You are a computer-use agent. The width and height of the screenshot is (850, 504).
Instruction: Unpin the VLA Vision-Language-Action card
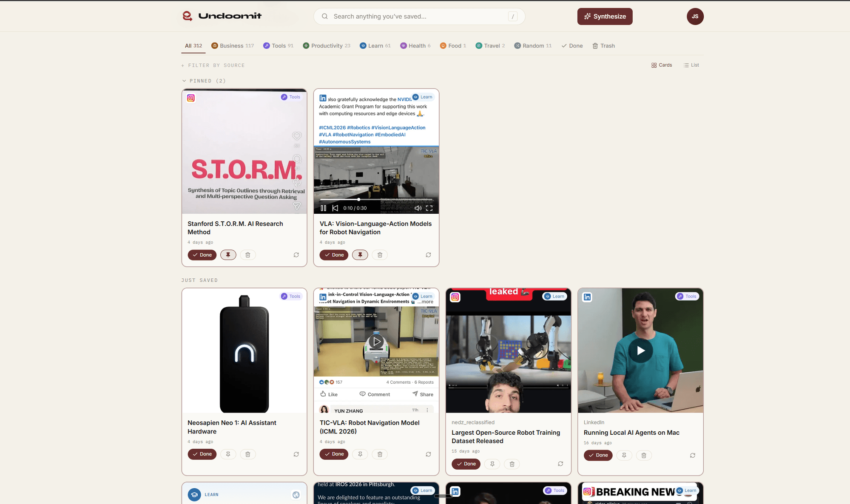click(360, 255)
